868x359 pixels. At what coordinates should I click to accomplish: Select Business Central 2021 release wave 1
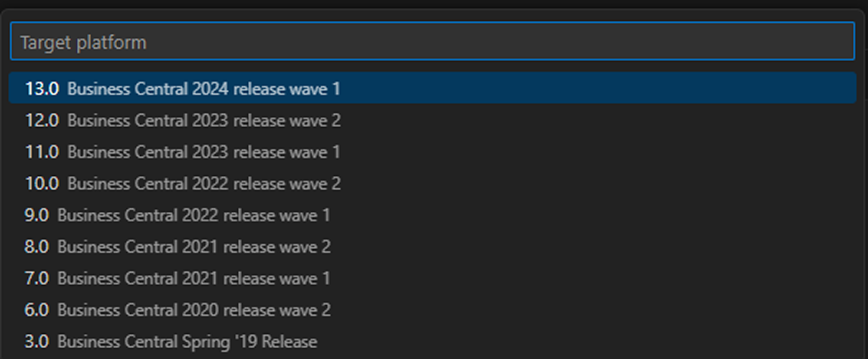click(x=194, y=279)
